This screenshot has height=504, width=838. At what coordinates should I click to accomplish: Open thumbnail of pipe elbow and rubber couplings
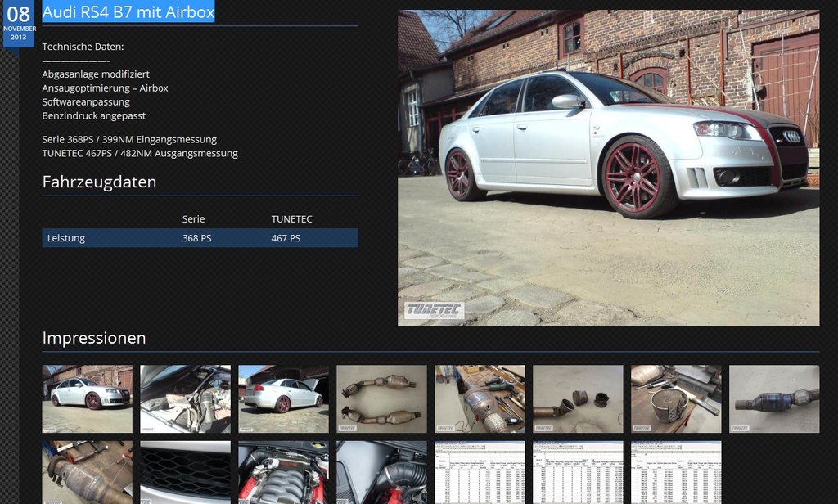(x=578, y=398)
